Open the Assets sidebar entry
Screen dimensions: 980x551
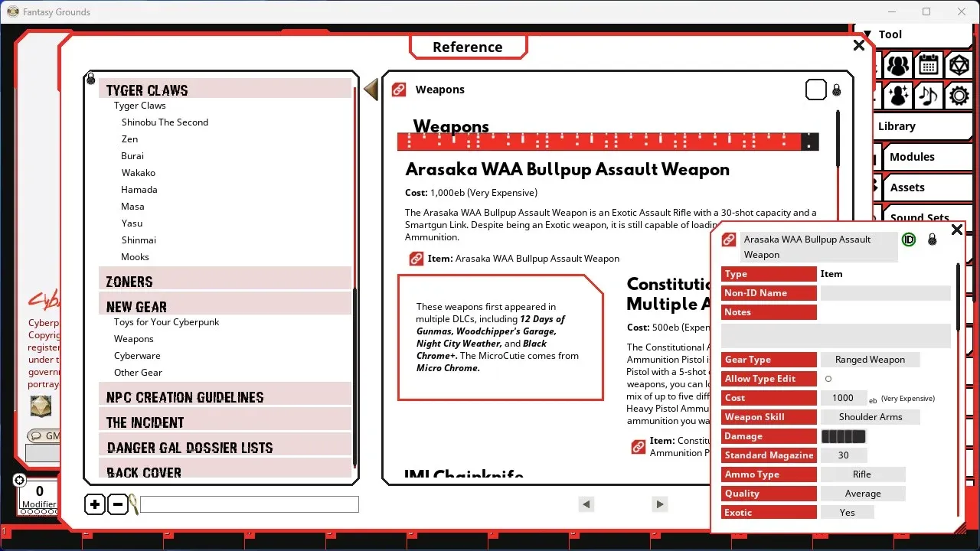927,187
